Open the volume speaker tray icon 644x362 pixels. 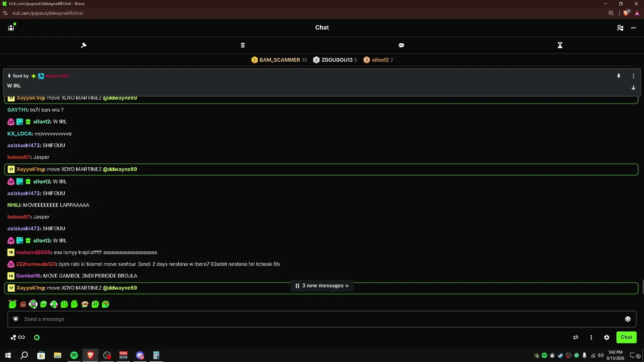coord(601,355)
